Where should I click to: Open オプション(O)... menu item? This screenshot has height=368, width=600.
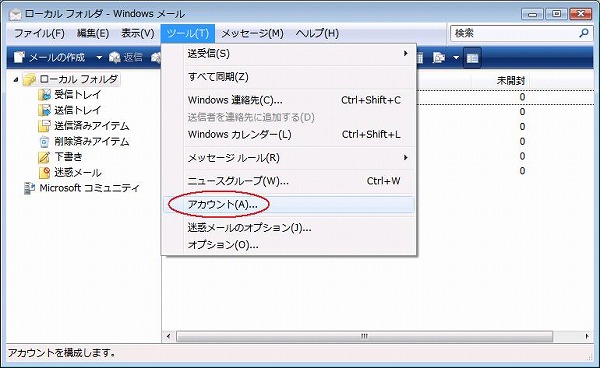pyautogui.click(x=289, y=245)
